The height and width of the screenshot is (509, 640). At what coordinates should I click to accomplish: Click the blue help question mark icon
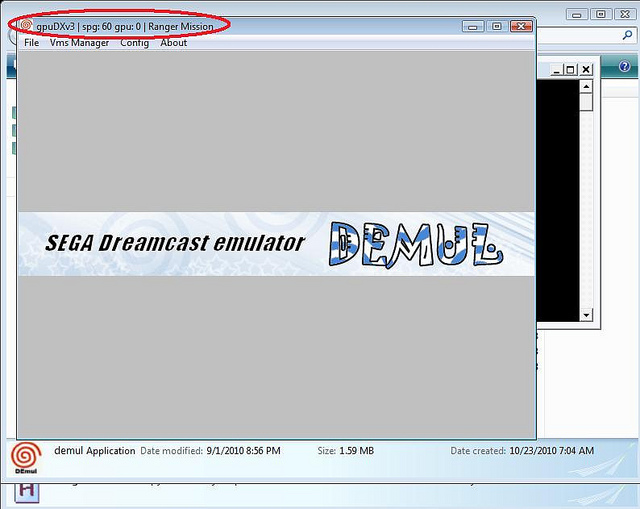pos(625,66)
